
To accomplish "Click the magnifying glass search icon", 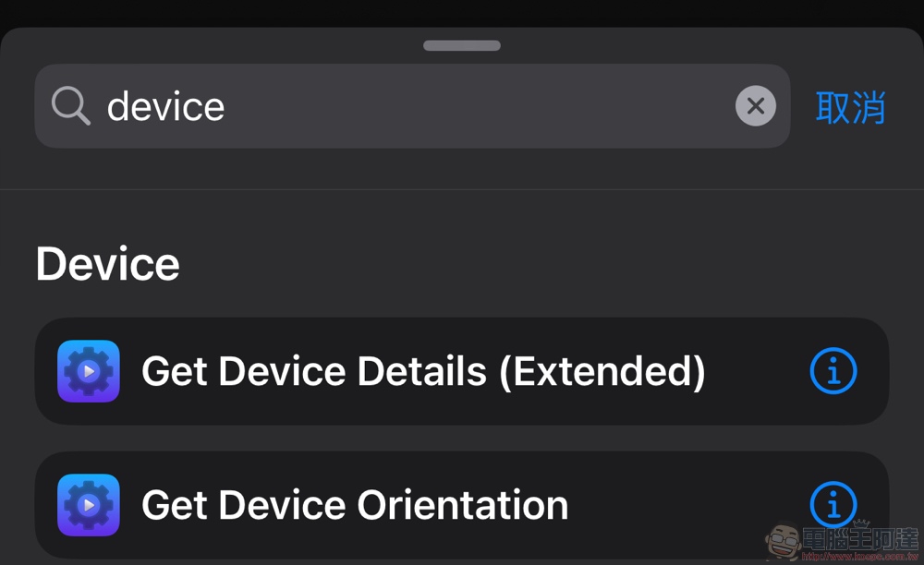I will 71,106.
